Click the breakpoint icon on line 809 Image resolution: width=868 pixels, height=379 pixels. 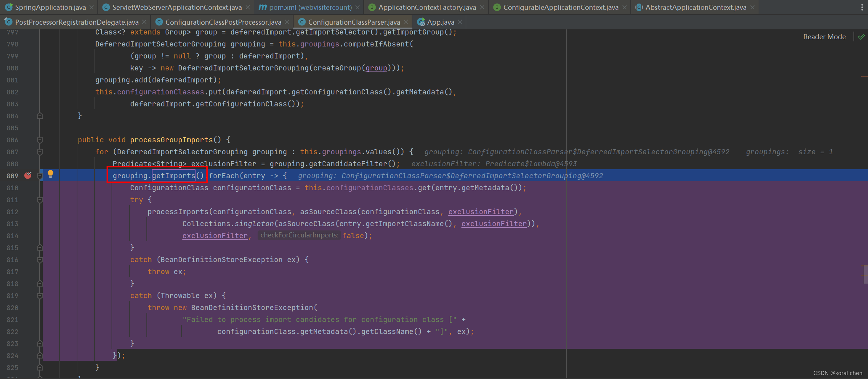(x=28, y=176)
